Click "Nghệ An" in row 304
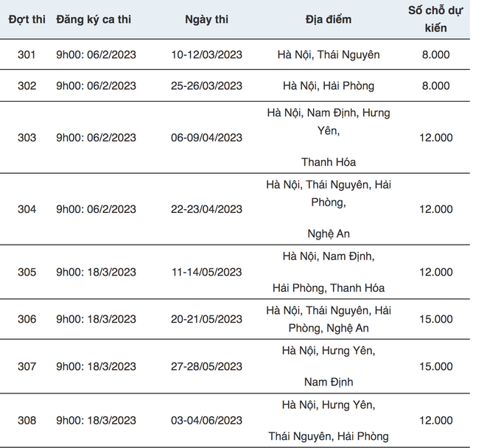 tap(329, 234)
